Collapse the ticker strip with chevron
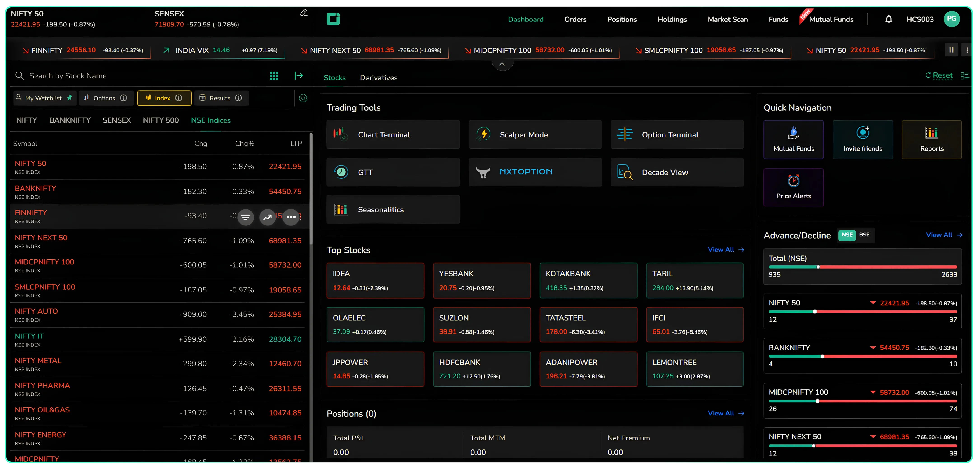Image resolution: width=980 pixels, height=468 pixels. 502,64
